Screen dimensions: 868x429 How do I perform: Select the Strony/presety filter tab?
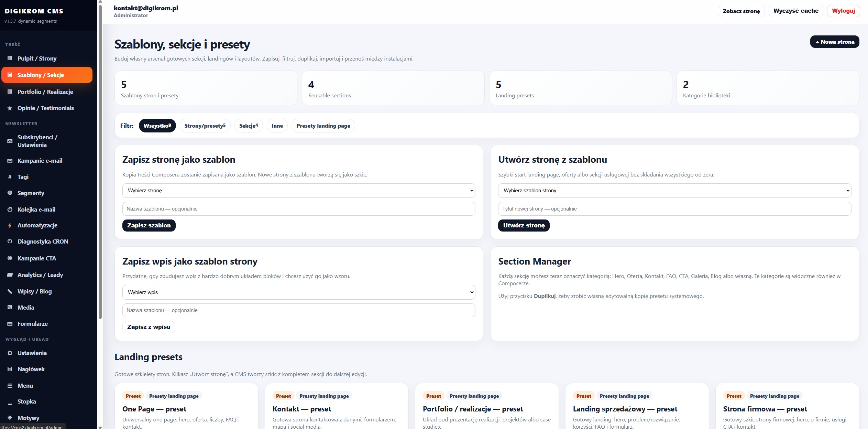[x=205, y=126]
